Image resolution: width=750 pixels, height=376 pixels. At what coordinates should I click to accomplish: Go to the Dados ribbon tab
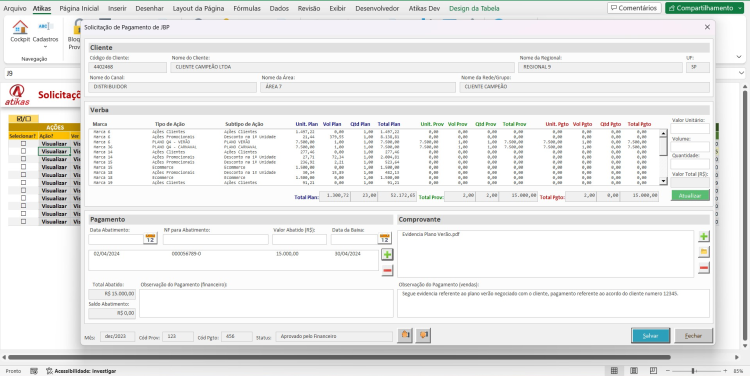pyautogui.click(x=279, y=8)
